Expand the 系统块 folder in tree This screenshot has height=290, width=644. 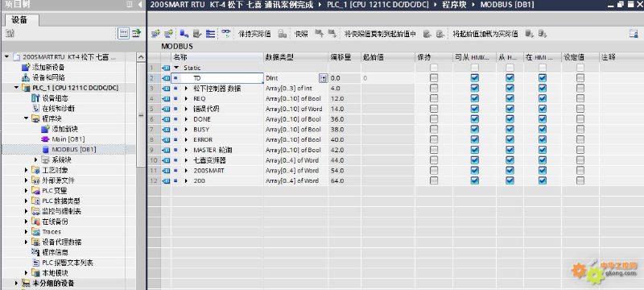[x=36, y=159]
